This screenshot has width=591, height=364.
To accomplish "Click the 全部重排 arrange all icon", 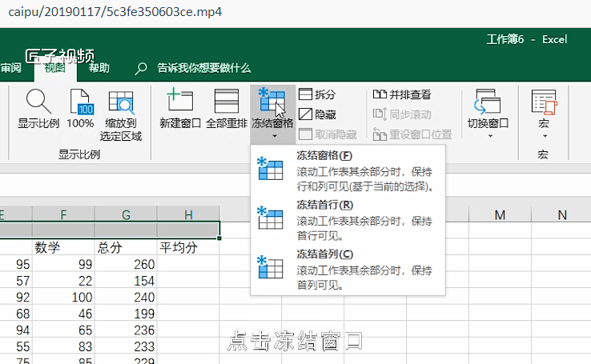I will (226, 103).
